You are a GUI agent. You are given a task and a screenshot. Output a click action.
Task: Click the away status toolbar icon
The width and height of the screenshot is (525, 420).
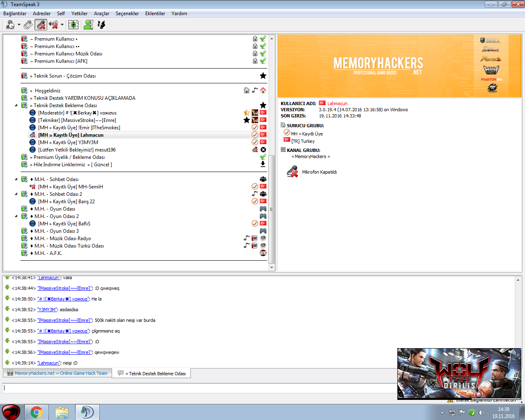tap(10, 25)
